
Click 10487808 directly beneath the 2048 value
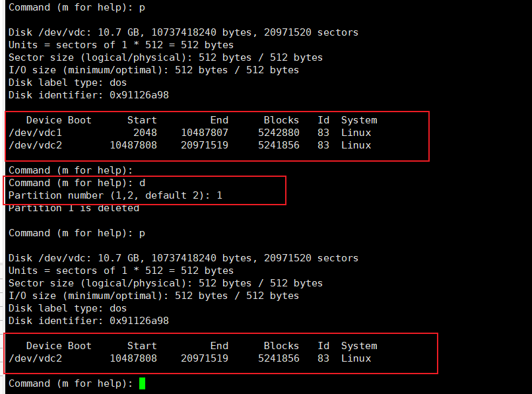(133, 145)
